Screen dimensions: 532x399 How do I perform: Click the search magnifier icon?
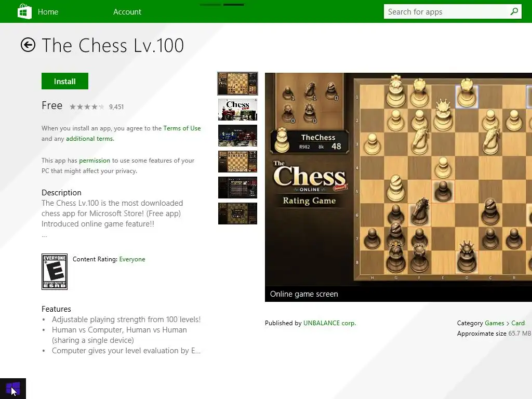tap(514, 11)
